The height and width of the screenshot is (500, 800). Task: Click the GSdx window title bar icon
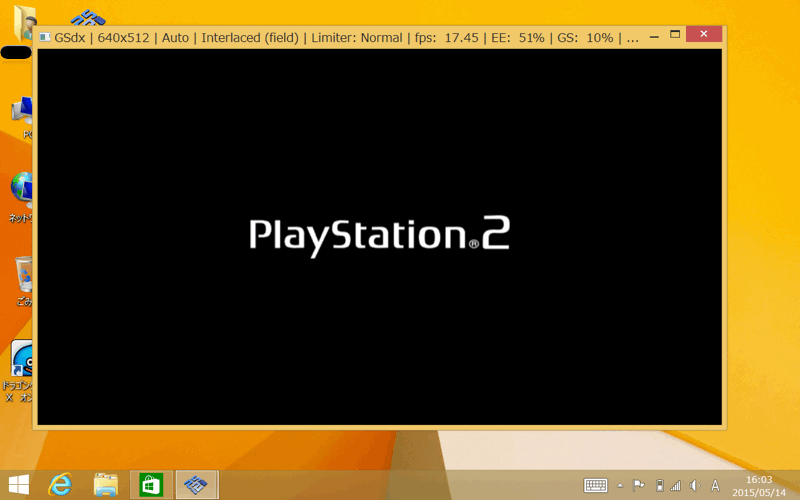[45, 38]
